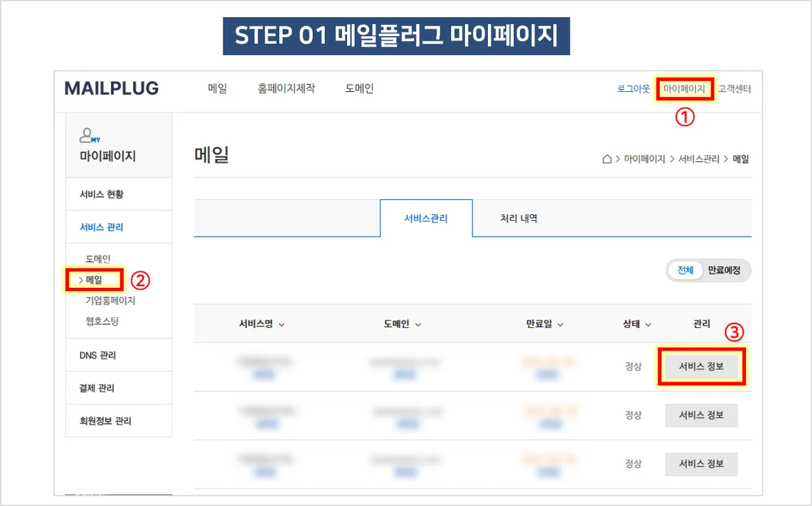Expand the 만료일 column sort arrow
This screenshot has width=812, height=506.
tap(561, 325)
